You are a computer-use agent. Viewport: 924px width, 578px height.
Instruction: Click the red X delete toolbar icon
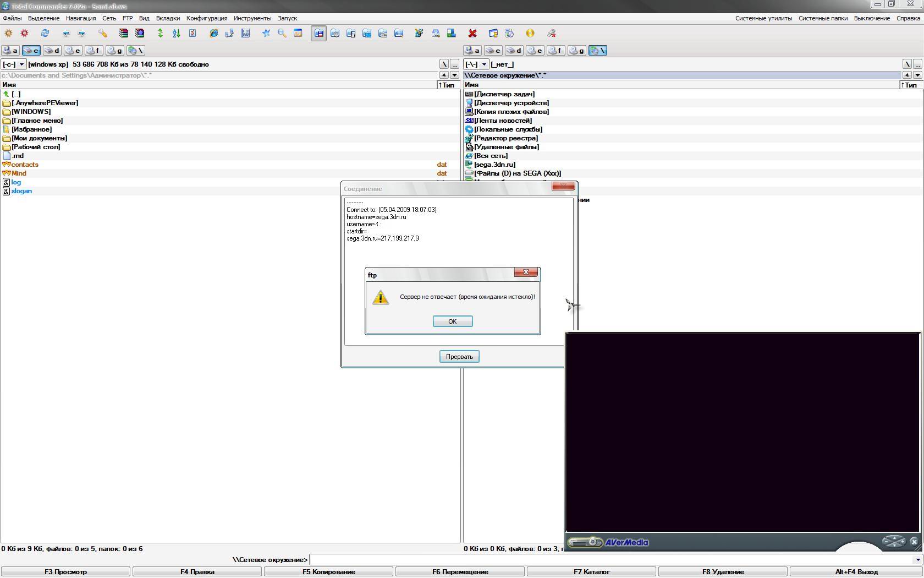[472, 33]
